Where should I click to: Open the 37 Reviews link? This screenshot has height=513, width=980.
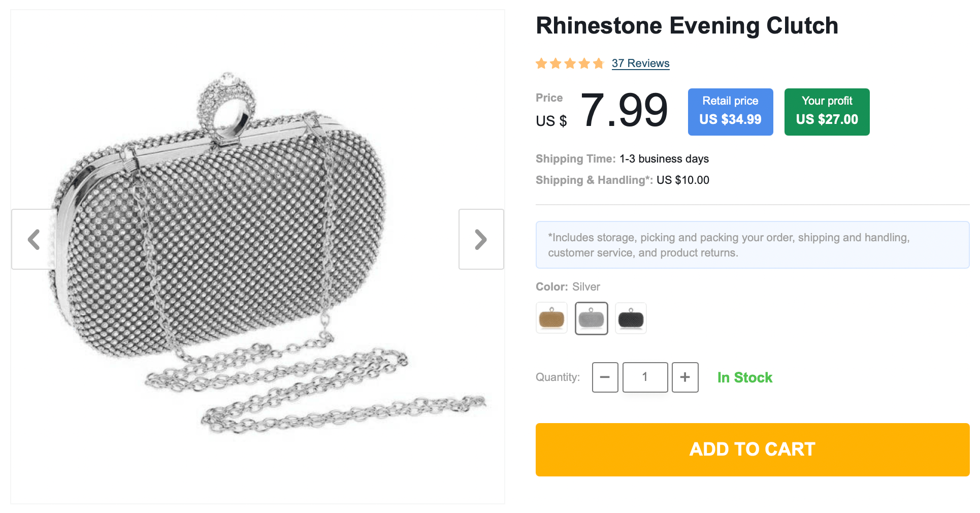pos(640,63)
